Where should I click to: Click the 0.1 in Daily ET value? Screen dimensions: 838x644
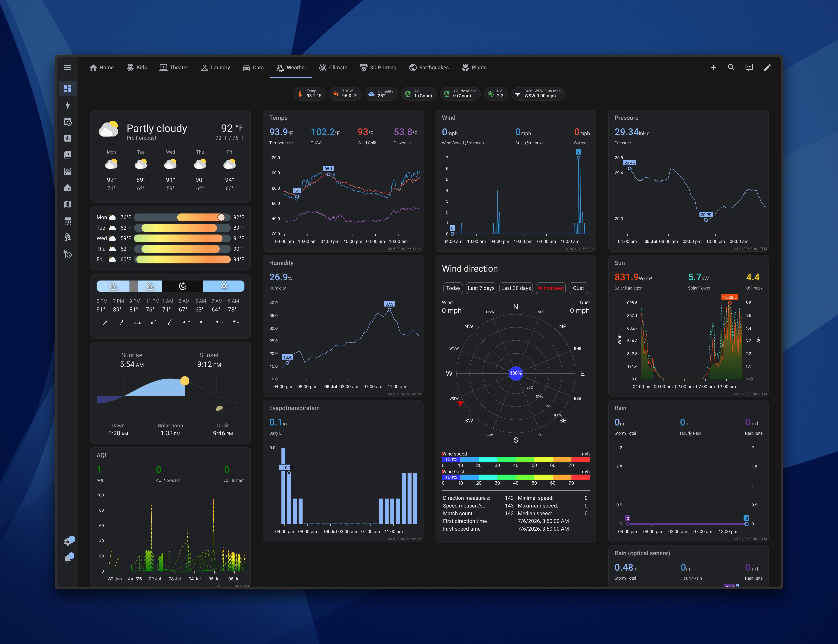click(278, 422)
